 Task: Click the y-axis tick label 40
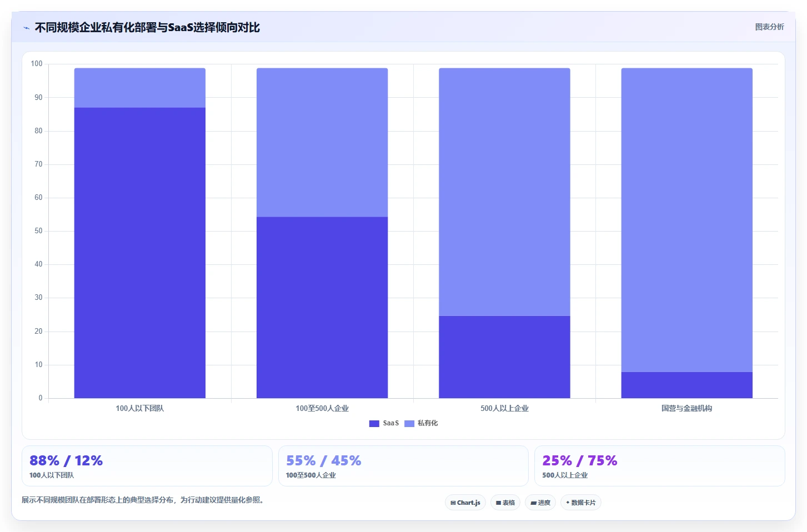point(38,264)
